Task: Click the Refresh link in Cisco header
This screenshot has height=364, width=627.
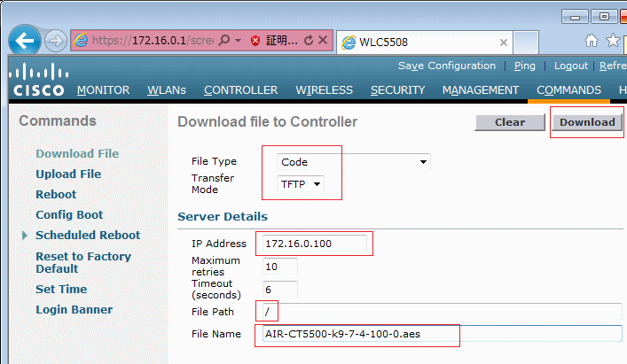Action: pos(613,66)
